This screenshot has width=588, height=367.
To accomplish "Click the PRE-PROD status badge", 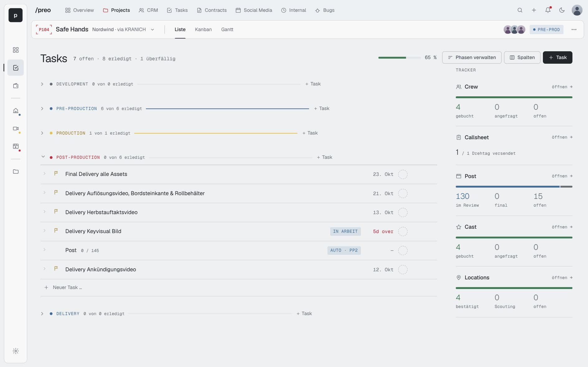I will (546, 30).
